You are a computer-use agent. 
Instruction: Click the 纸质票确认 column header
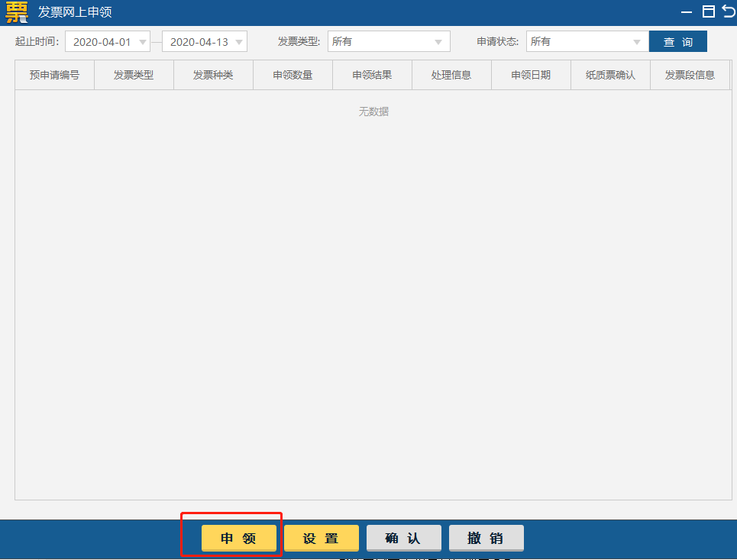pyautogui.click(x=610, y=75)
